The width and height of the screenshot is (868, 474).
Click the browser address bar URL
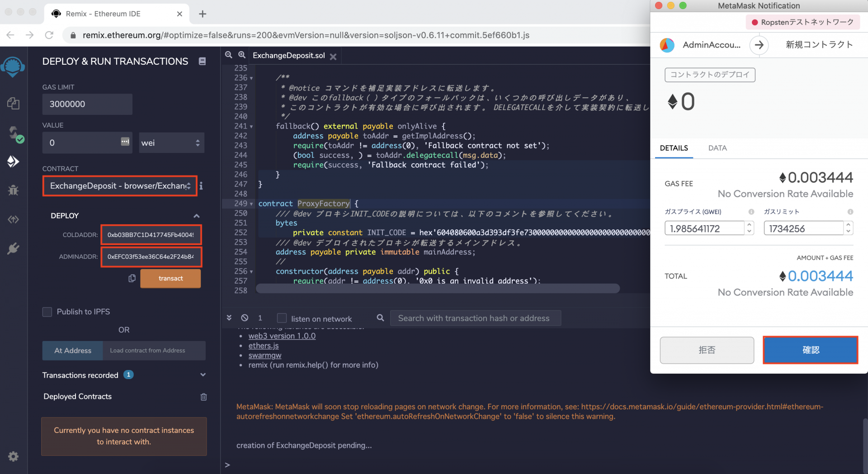tap(306, 35)
